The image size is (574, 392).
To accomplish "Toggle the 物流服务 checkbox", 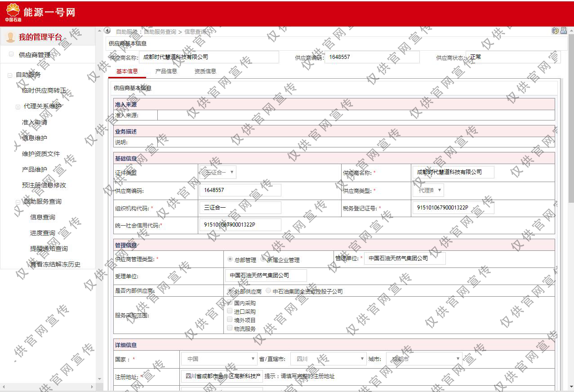I will click(230, 328).
